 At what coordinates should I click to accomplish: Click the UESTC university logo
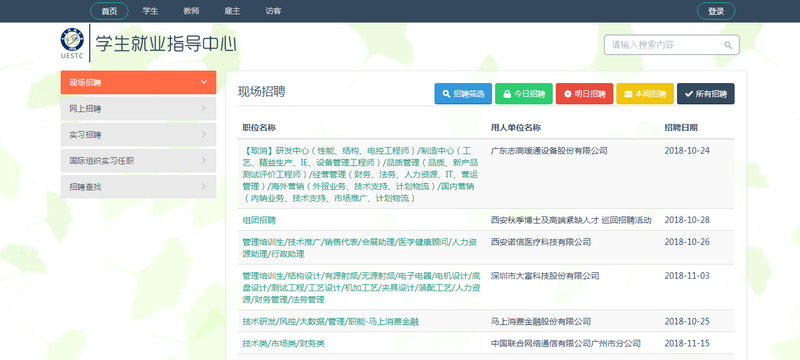(x=72, y=44)
